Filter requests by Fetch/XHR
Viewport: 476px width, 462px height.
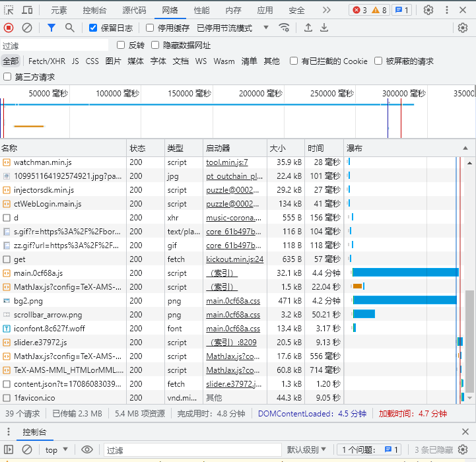47,61
